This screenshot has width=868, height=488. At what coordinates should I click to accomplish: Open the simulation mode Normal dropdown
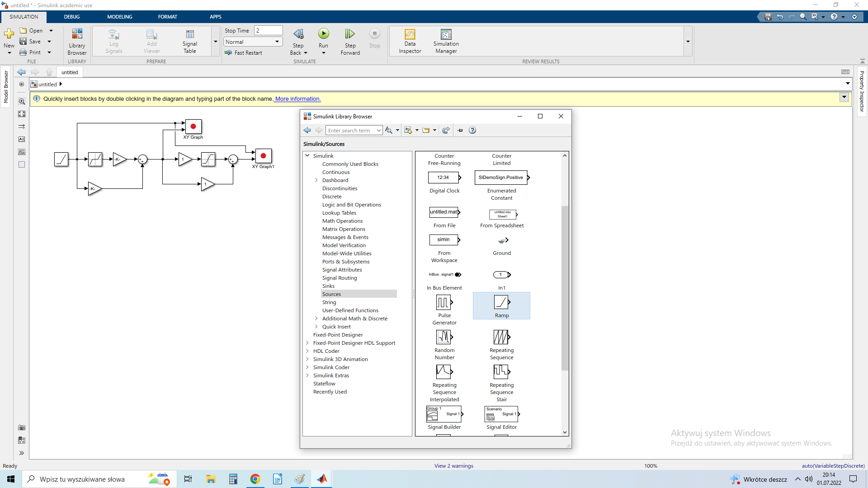point(253,42)
